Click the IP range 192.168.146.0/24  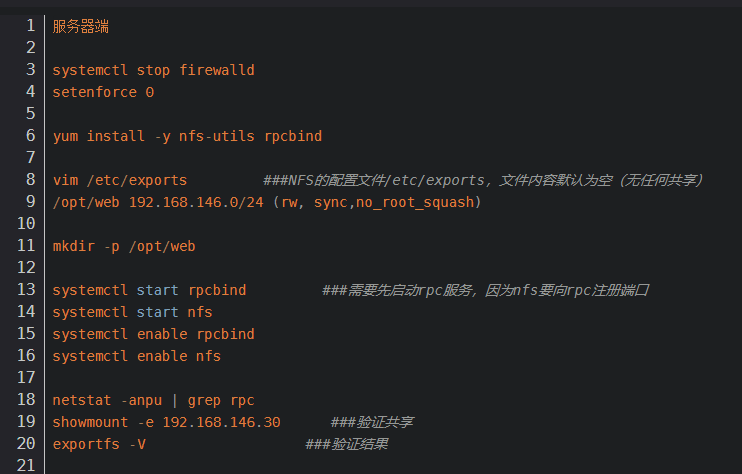[x=196, y=202]
